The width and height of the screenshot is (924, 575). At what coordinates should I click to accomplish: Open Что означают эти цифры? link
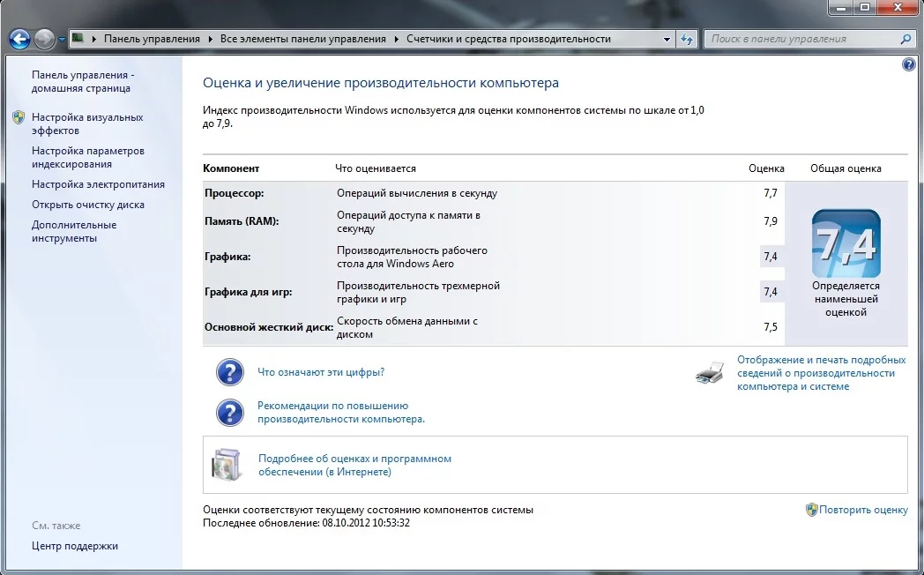[321, 372]
